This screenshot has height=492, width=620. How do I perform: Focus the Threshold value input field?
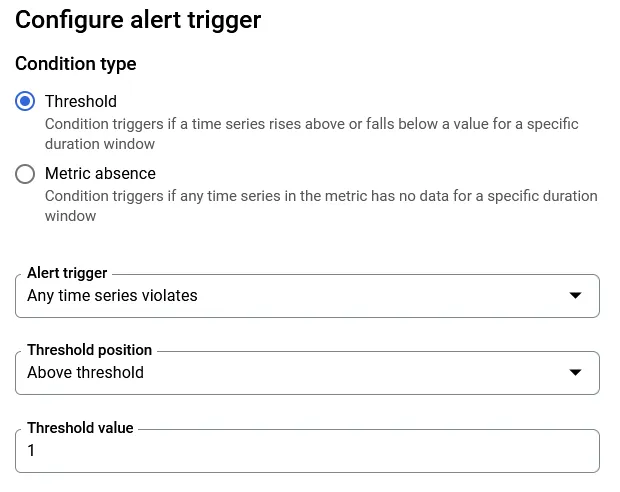pos(307,451)
